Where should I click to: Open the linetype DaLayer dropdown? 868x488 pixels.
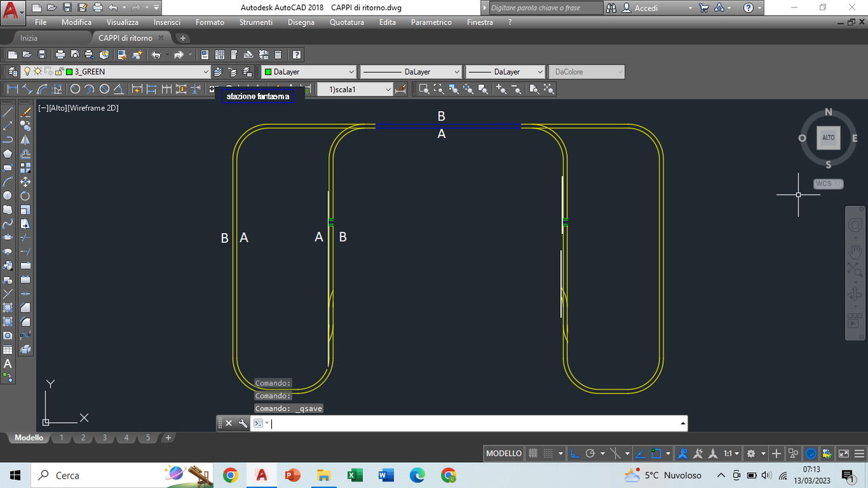point(456,72)
